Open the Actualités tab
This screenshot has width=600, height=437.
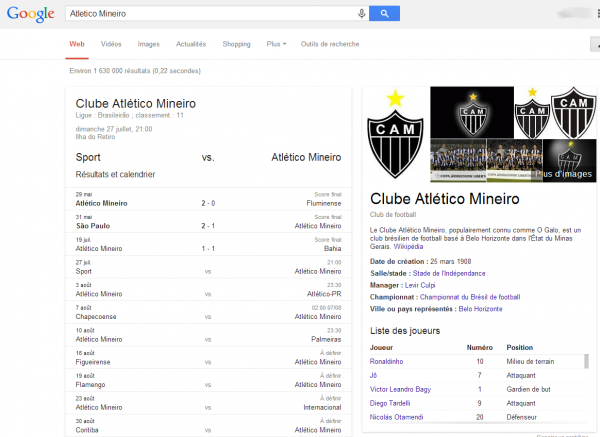click(x=191, y=44)
